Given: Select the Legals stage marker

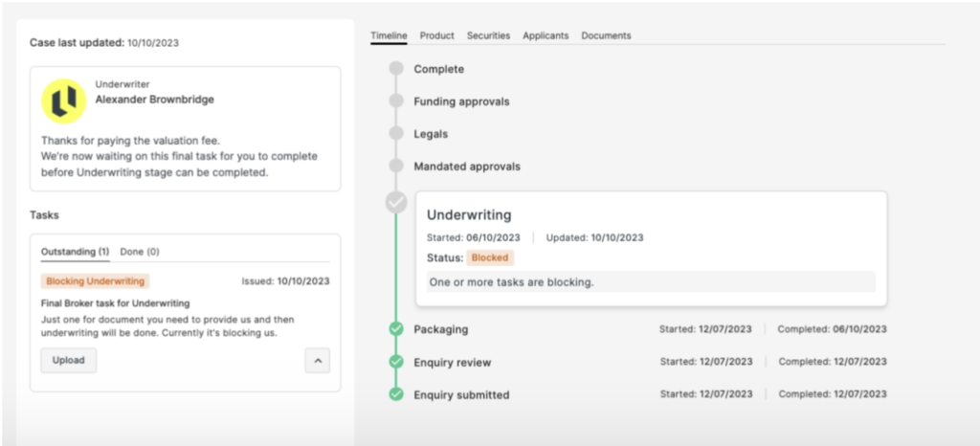Looking at the screenshot, I should (x=396, y=134).
